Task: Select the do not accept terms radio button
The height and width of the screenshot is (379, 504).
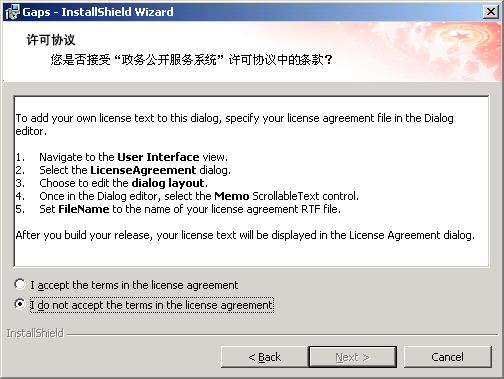Action: click(20, 304)
